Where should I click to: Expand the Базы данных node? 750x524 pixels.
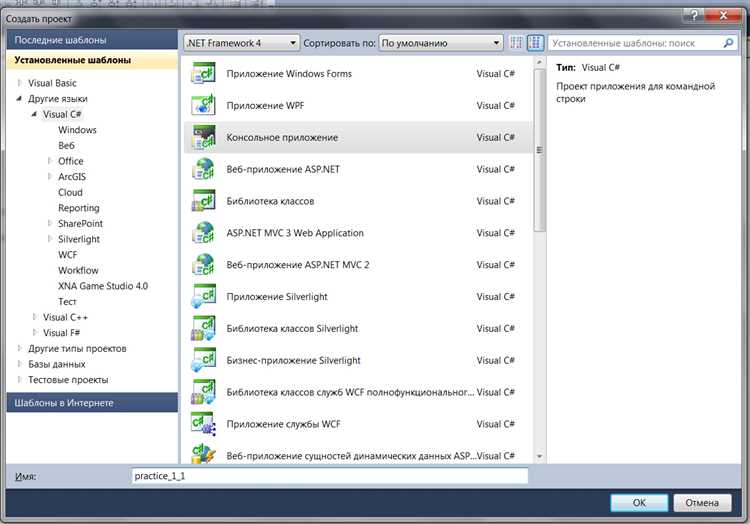click(x=19, y=364)
